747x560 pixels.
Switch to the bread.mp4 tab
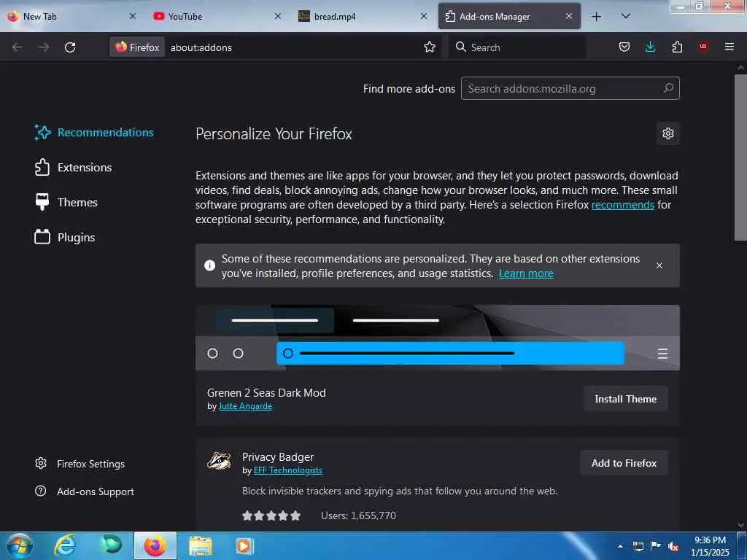(x=363, y=17)
